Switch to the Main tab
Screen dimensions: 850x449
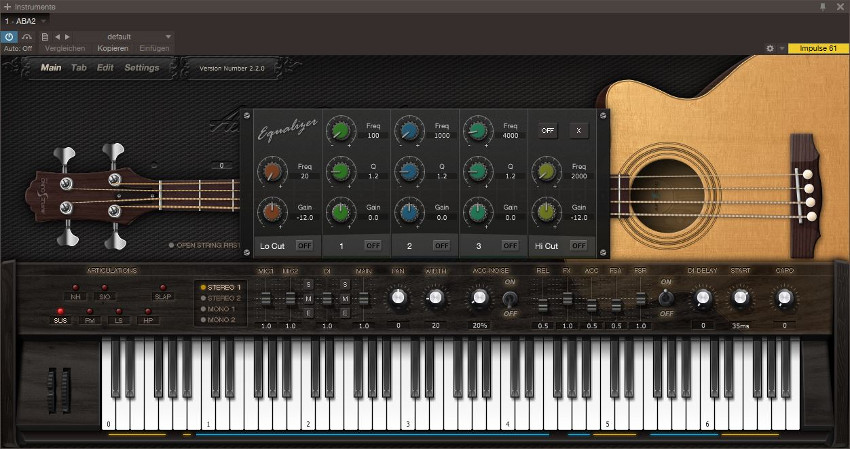pos(51,68)
